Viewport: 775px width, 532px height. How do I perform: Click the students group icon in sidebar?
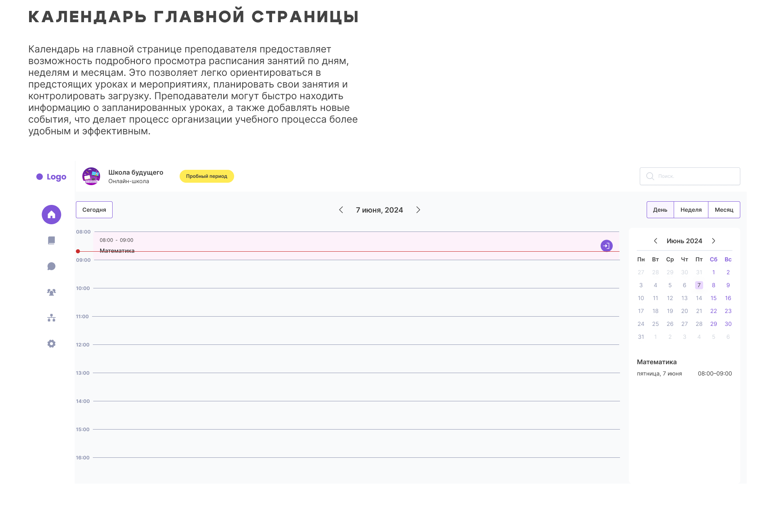click(51, 292)
